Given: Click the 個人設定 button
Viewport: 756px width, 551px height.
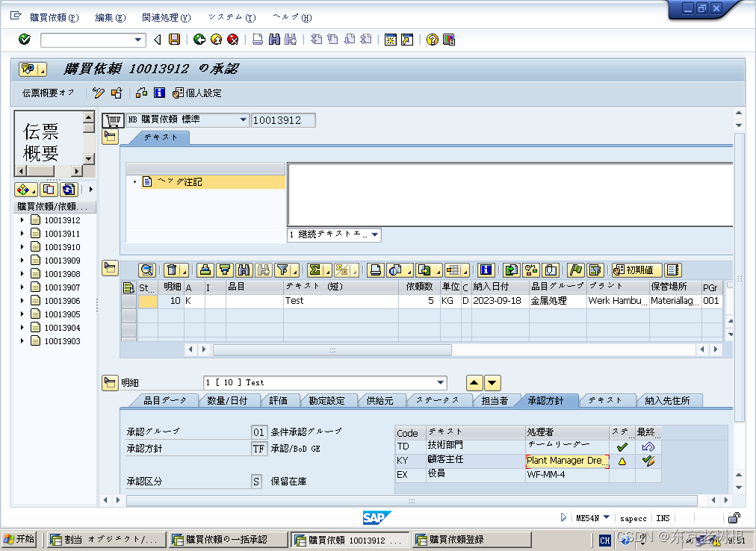Looking at the screenshot, I should point(197,93).
